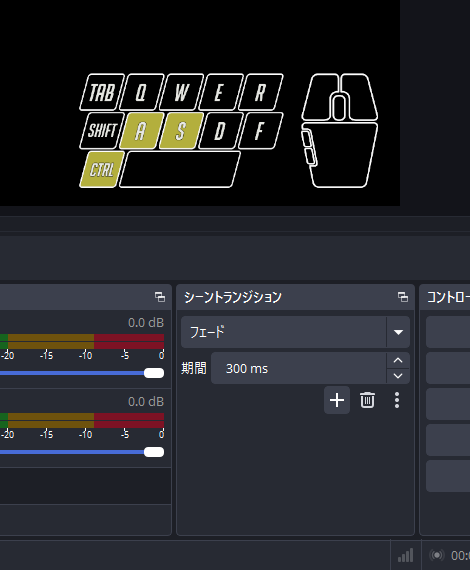This screenshot has width=470, height=570.
Task: Click the lower audio level meter
Action: point(82,421)
